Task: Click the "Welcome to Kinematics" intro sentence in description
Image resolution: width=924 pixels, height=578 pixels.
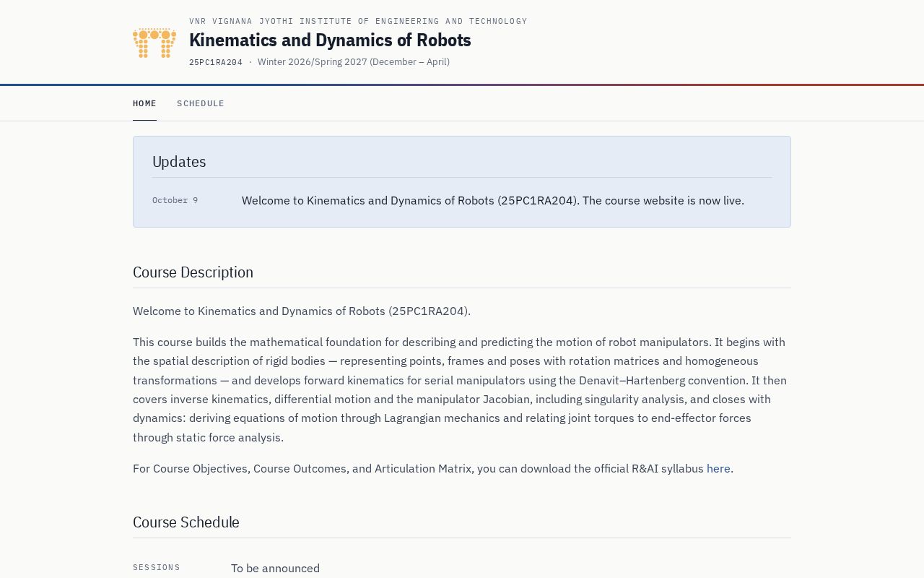Action: point(302,311)
